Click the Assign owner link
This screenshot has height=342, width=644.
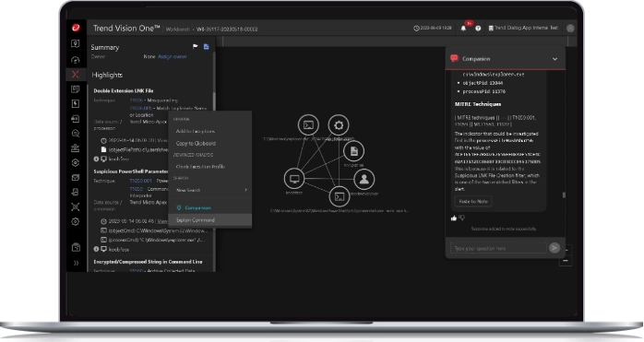[x=173, y=56]
